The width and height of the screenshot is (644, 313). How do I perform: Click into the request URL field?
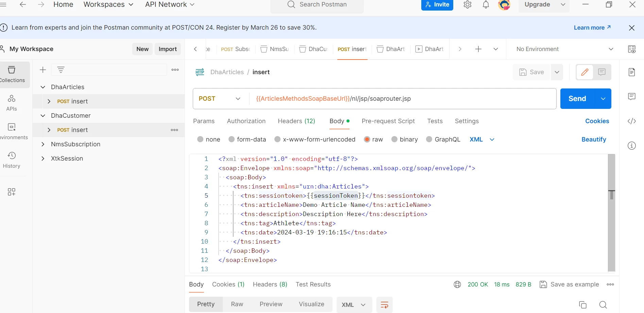click(x=402, y=99)
